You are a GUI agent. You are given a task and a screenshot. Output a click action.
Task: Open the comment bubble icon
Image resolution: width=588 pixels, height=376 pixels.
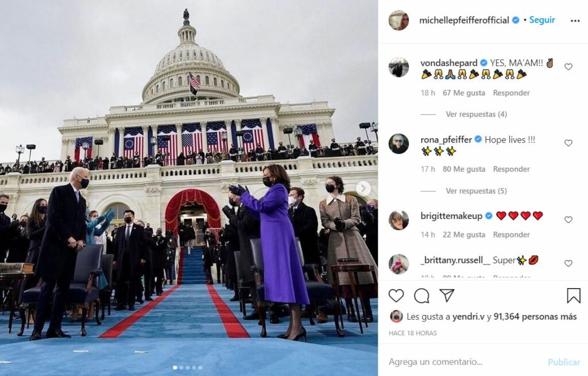click(x=421, y=296)
